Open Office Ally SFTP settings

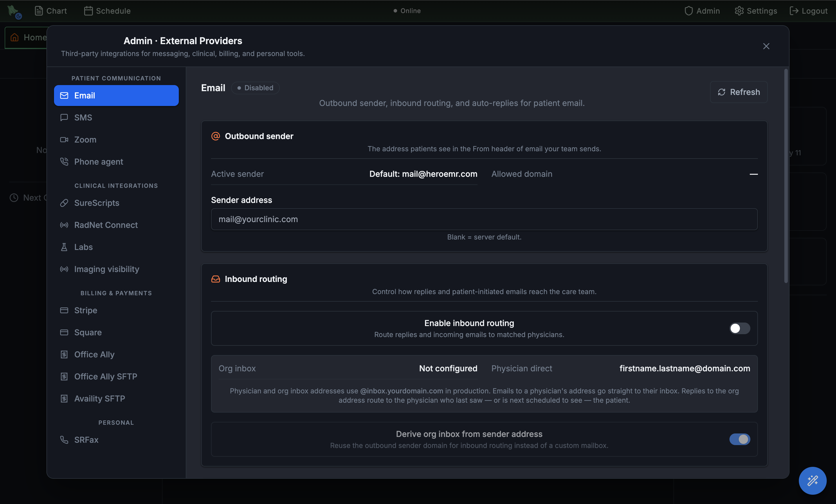click(x=116, y=376)
